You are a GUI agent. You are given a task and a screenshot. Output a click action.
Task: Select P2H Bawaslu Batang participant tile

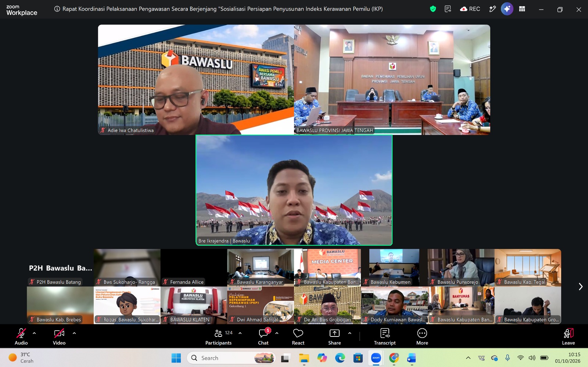tap(60, 268)
